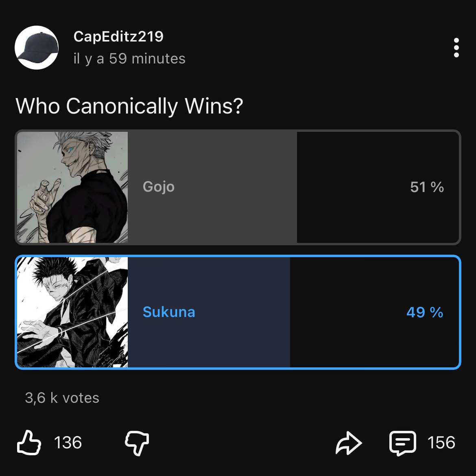The image size is (476, 476).
Task: Click the 49 % result for Sukuna
Action: [424, 312]
